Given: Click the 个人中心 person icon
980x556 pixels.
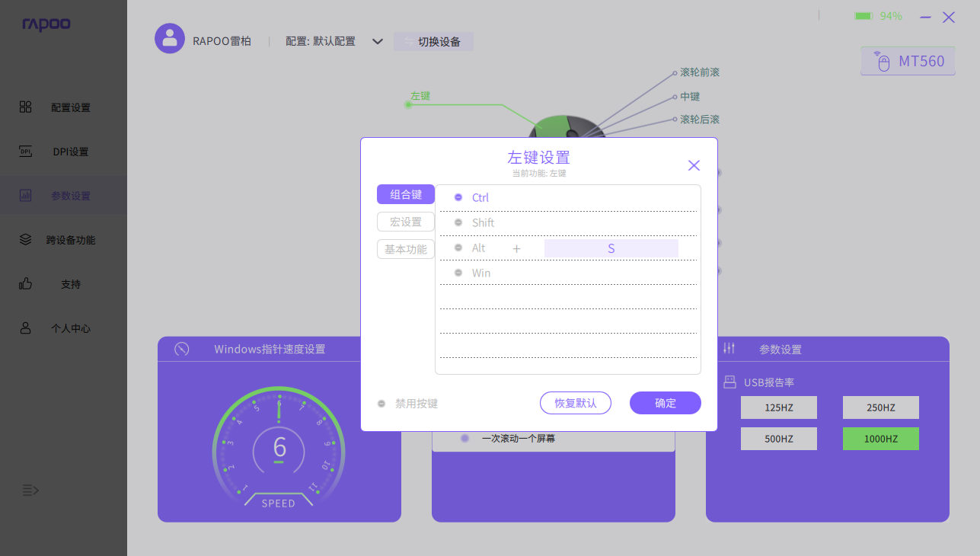Looking at the screenshot, I should [x=25, y=328].
